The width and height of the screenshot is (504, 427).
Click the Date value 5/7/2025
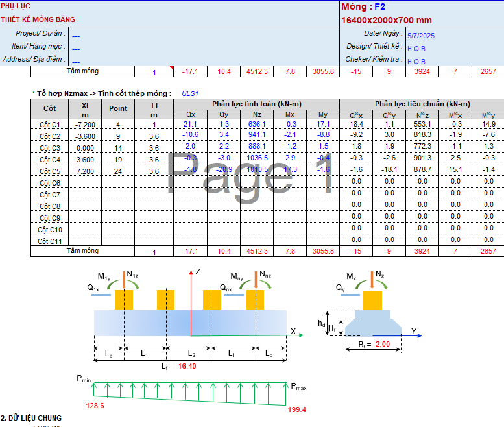pyautogui.click(x=421, y=36)
